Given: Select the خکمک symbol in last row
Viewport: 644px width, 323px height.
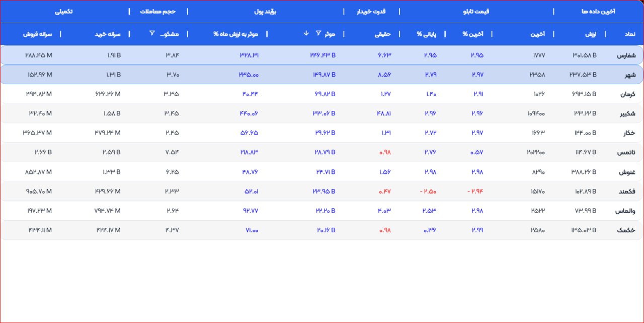Looking at the screenshot, I should 626,230.
